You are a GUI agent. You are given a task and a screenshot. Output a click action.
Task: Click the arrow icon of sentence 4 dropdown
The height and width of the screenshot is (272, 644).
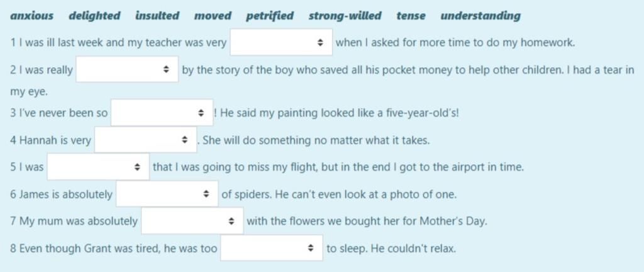coord(184,140)
